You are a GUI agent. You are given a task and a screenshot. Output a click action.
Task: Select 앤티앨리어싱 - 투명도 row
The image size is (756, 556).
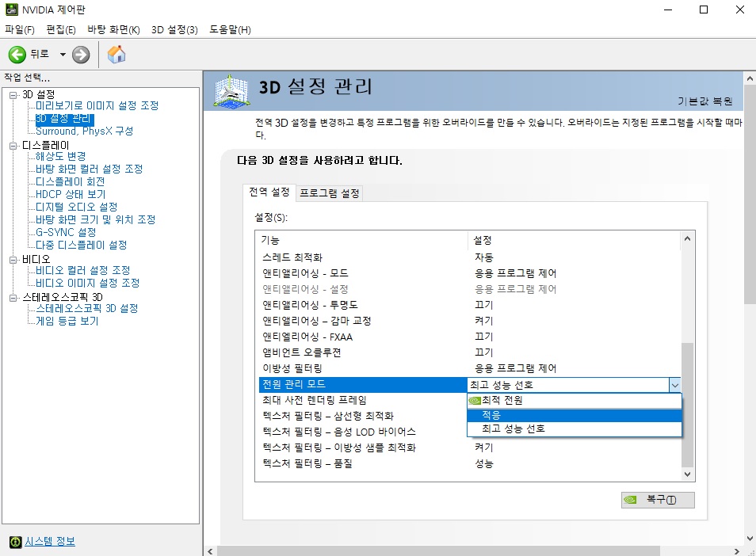470,305
